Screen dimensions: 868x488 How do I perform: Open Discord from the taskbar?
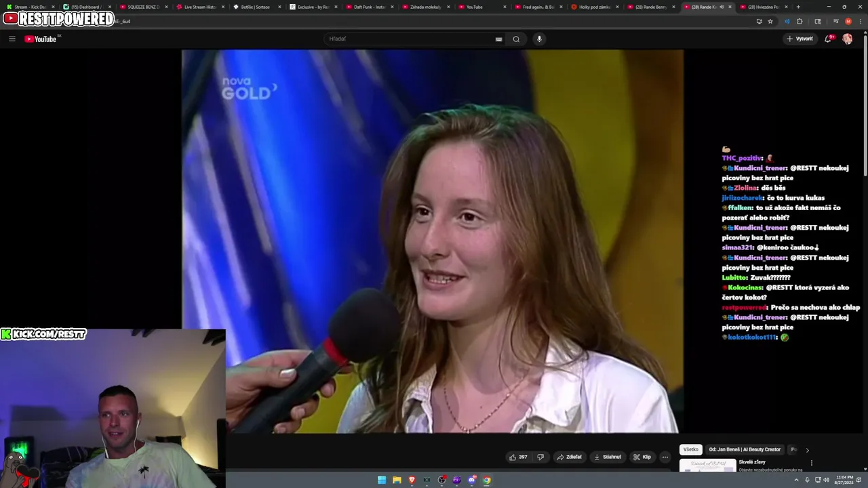click(x=472, y=480)
